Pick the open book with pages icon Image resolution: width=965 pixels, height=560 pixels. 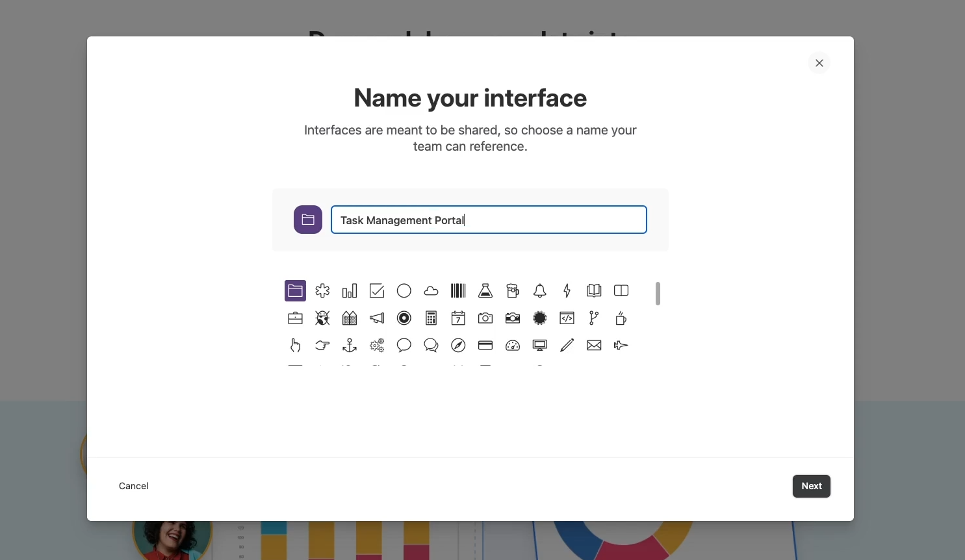594,291
